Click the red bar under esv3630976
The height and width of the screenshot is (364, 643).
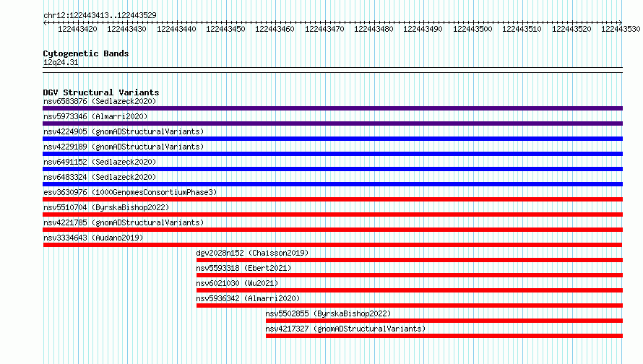(332, 199)
